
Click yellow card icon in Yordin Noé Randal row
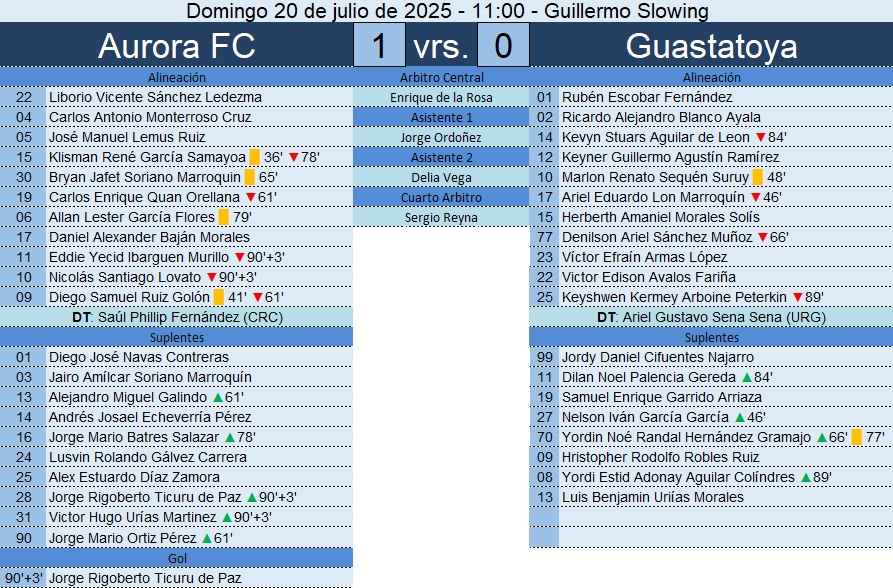(x=856, y=437)
